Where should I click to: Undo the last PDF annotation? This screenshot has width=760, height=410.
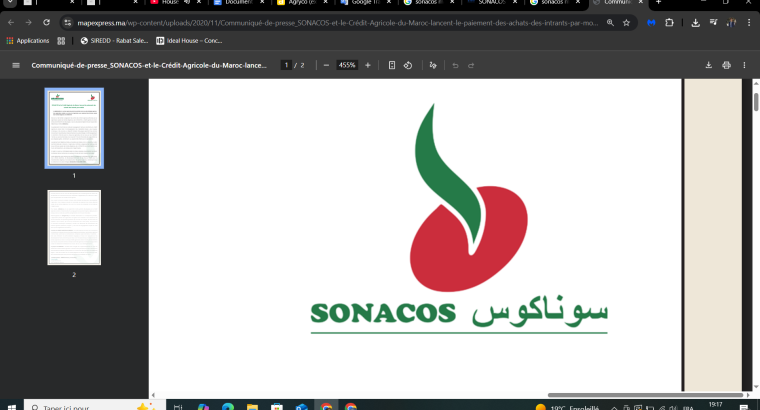(x=455, y=65)
